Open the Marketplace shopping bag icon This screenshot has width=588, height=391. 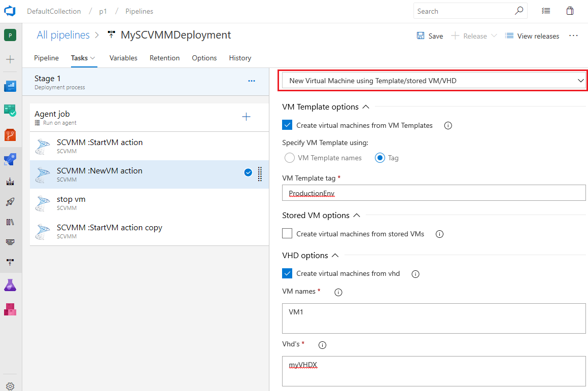coord(570,11)
